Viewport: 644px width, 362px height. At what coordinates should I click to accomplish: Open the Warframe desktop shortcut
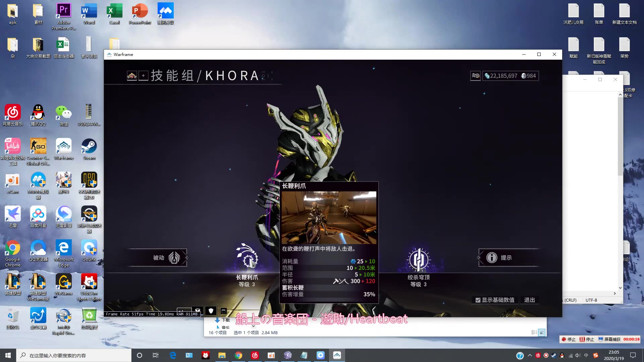pyautogui.click(x=63, y=149)
